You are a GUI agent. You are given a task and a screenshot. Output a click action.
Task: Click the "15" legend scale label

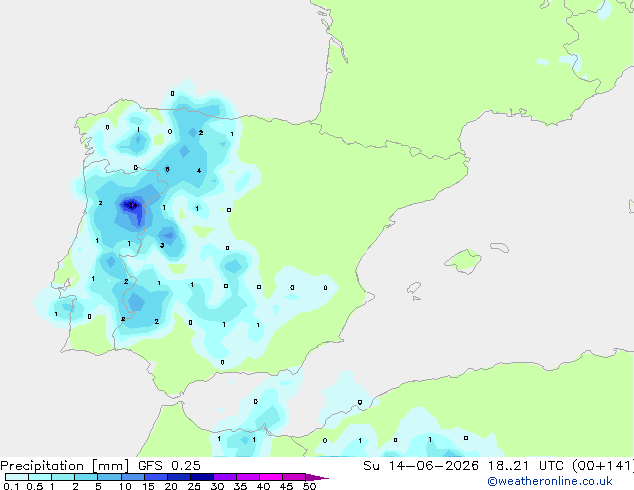148,486
